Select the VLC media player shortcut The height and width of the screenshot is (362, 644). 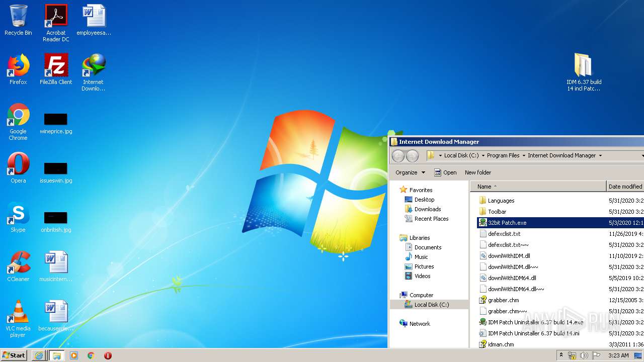18,319
